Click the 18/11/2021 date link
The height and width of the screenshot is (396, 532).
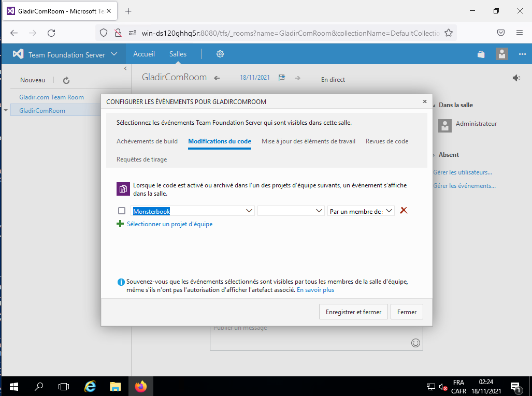tap(255, 78)
